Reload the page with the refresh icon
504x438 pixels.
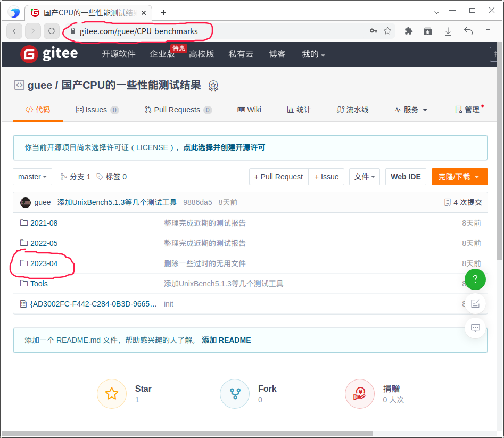pos(52,31)
